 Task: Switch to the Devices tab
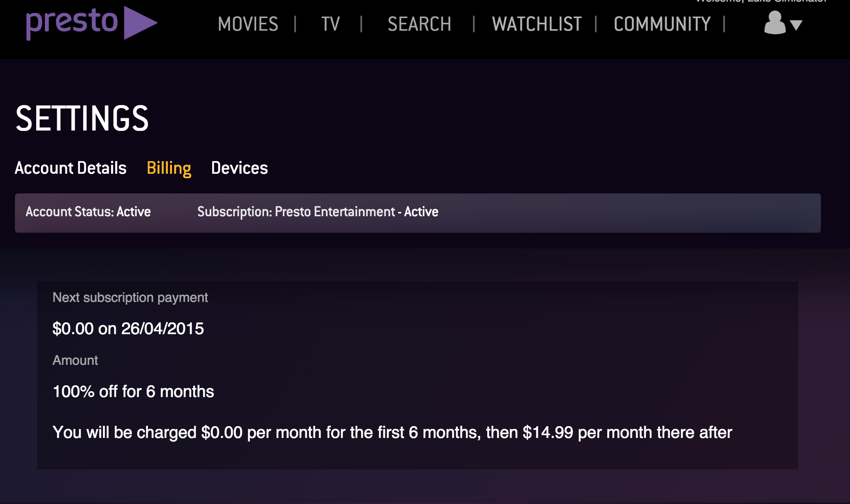239,168
